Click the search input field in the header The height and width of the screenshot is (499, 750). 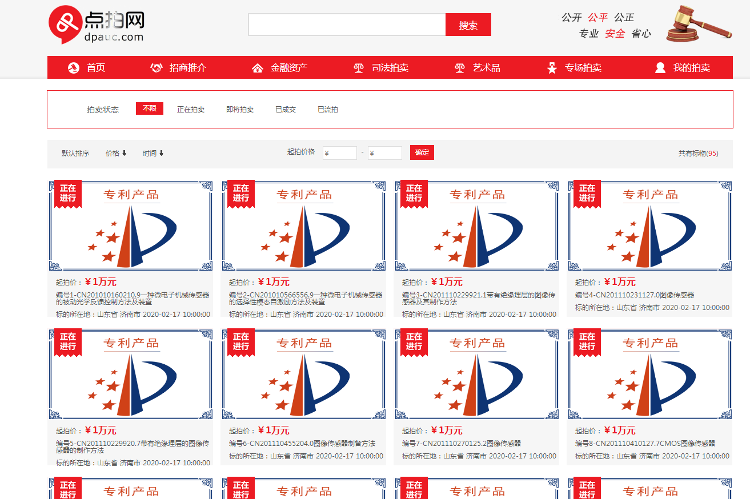coord(347,24)
